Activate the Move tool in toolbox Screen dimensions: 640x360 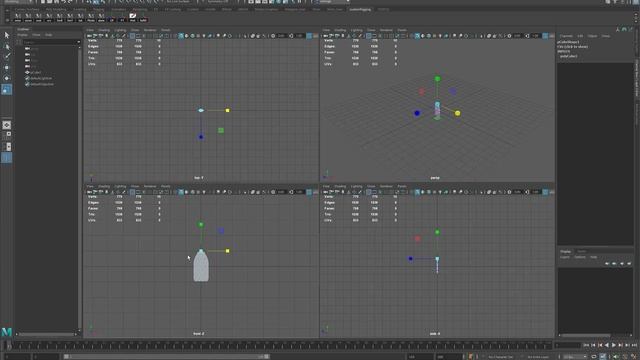coord(7,67)
